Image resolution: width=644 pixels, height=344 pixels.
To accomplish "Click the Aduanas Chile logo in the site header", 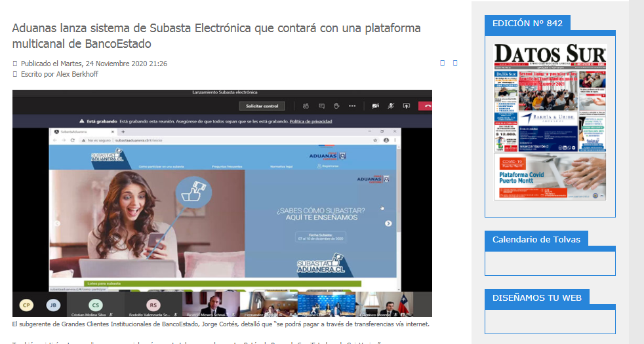I will coord(327,155).
